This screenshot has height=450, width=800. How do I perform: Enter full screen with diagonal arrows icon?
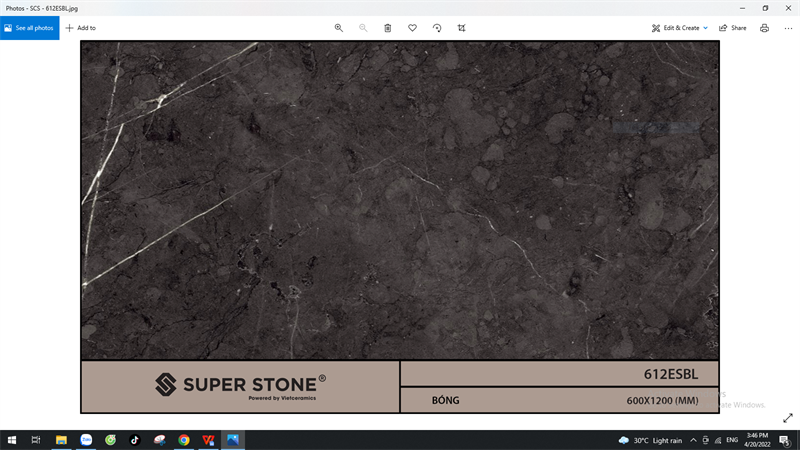(x=788, y=418)
